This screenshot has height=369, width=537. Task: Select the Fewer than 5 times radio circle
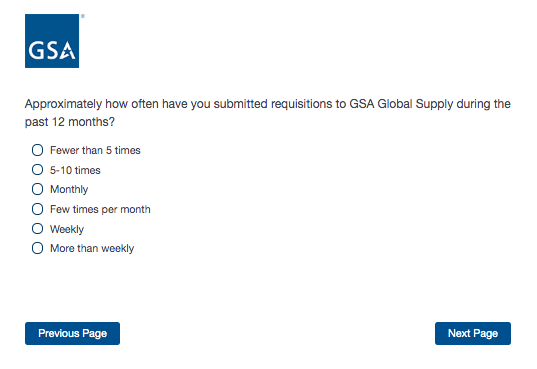point(37,150)
